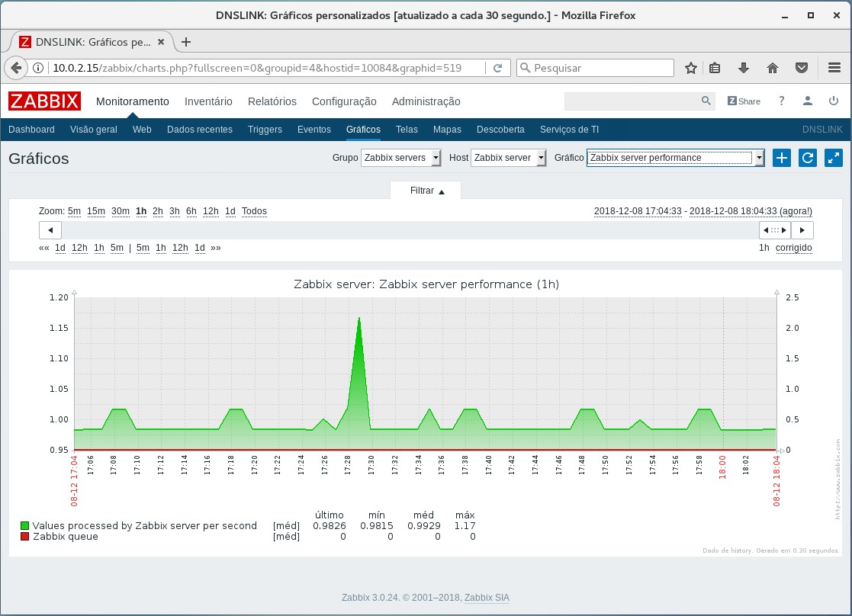This screenshot has height=616, width=852.
Task: Open the Descoberta submenu
Action: pyautogui.click(x=500, y=130)
